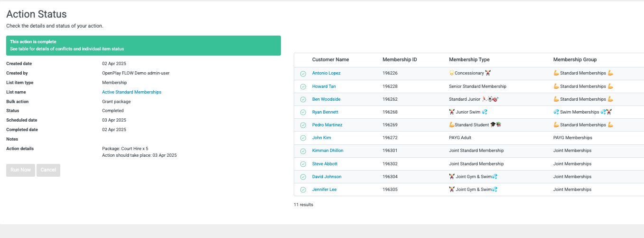Click the Concessionary membership type cell
644x238 pixels.
coord(470,73)
